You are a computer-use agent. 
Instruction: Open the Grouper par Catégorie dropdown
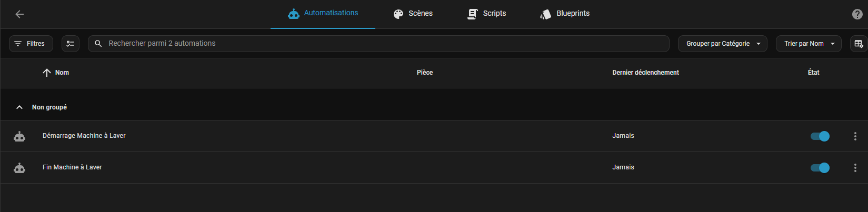[x=722, y=44]
